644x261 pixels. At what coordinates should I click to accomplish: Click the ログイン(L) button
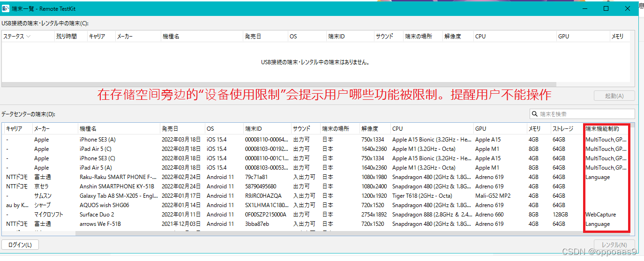(x=20, y=245)
